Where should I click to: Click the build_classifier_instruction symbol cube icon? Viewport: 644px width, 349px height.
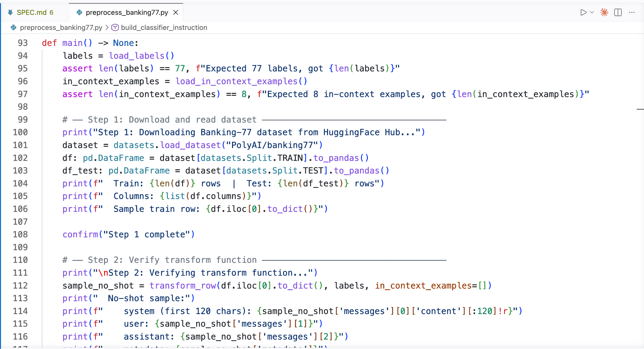click(115, 27)
